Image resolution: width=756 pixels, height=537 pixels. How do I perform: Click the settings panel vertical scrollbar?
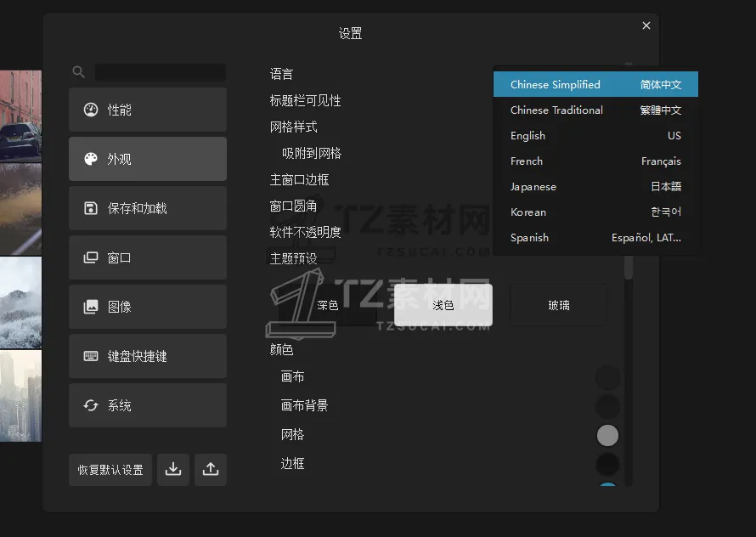(x=629, y=267)
